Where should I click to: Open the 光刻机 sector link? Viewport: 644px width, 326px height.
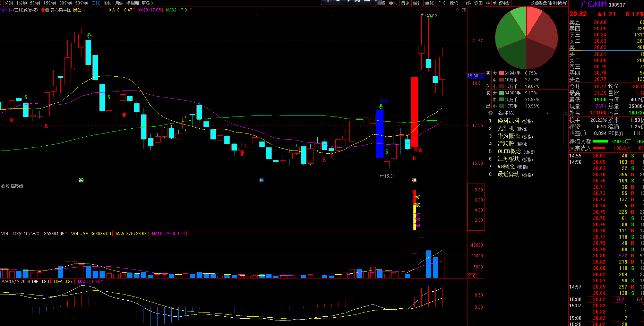click(506, 128)
